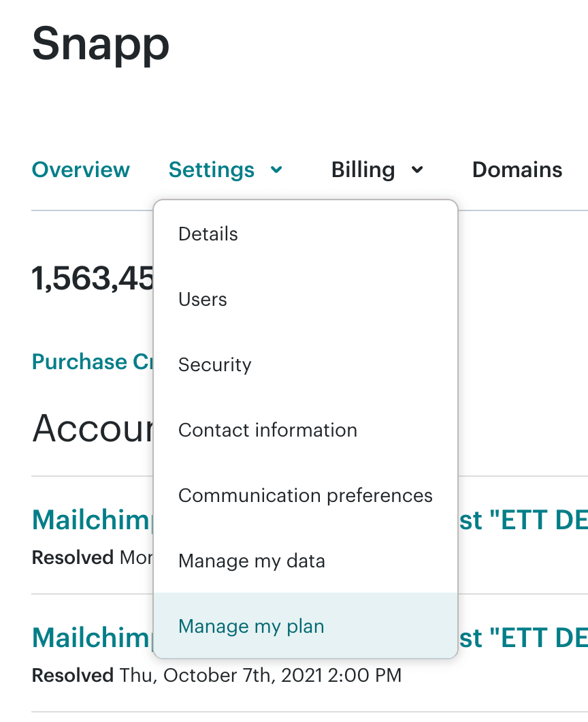Screen dimensions: 588x722
Task: Click the Settings navigation label
Action: tap(212, 170)
